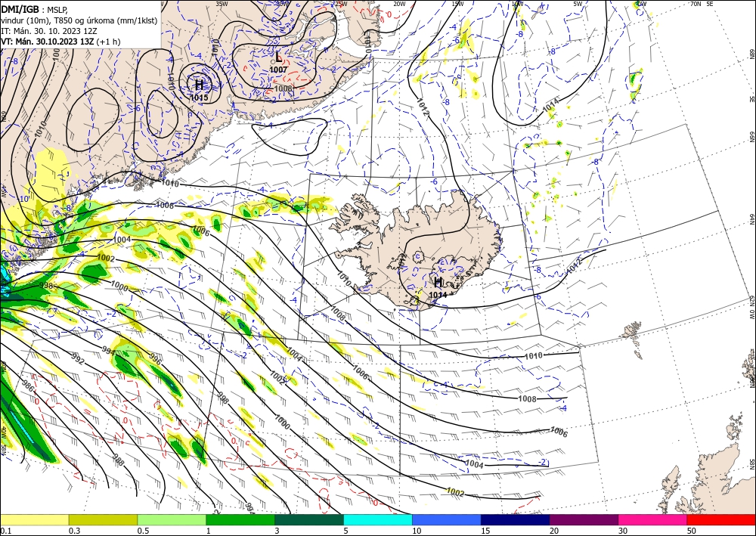Click the 35W longitude label
The height and width of the screenshot is (536, 756).
coord(222,4)
